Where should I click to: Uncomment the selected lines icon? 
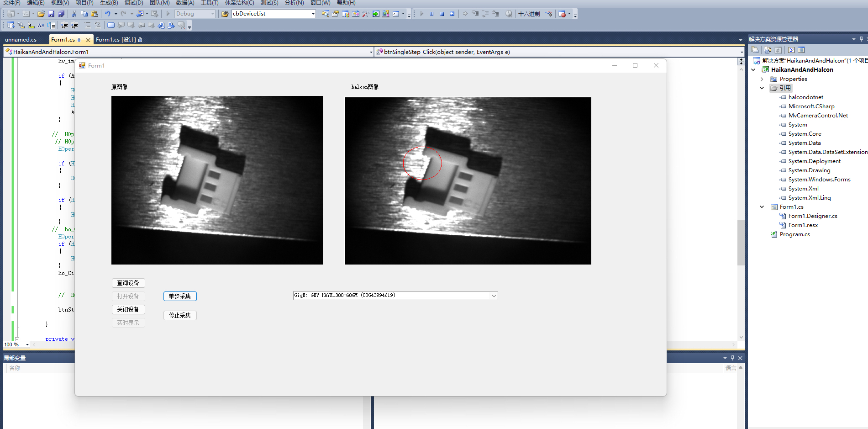98,26
